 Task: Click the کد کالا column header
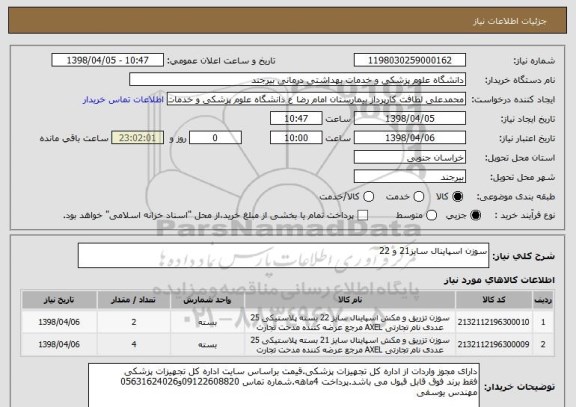pos(494,300)
